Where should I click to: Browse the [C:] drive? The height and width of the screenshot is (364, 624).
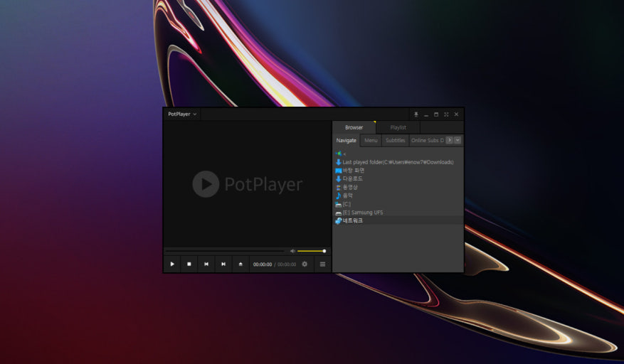398,203
